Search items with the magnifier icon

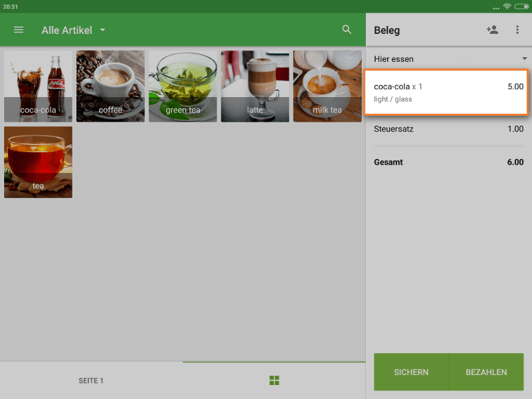tap(346, 29)
